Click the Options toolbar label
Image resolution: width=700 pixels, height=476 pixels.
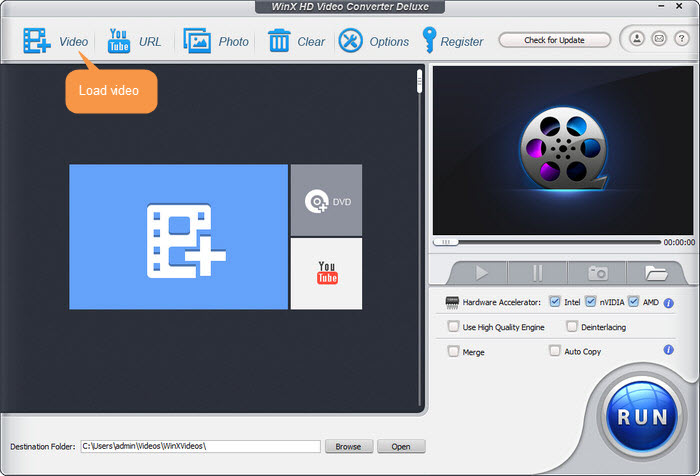coord(389,42)
